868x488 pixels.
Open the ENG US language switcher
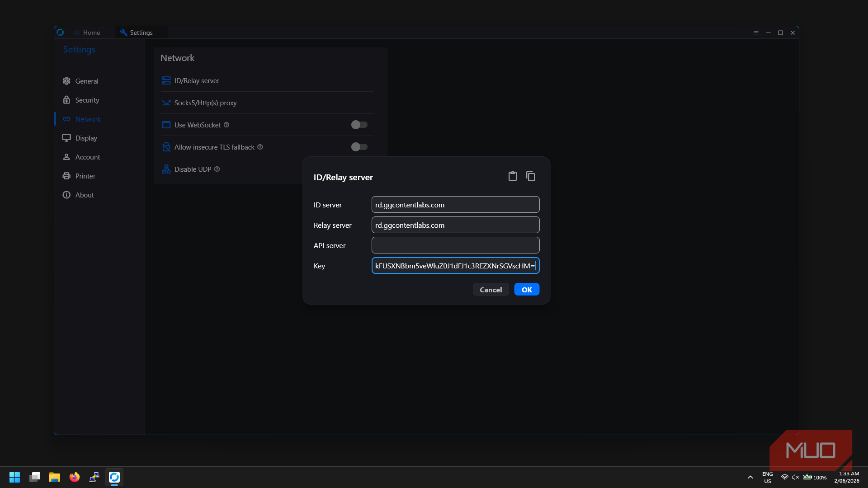[768, 478]
